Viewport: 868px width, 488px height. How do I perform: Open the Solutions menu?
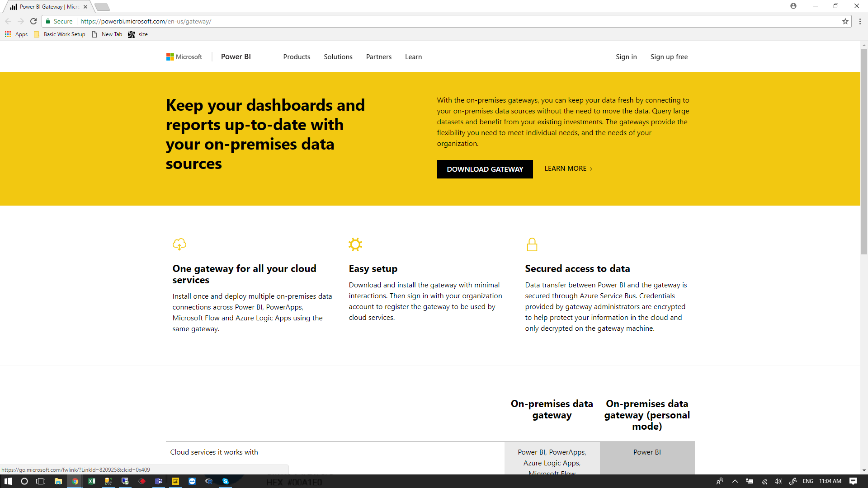pos(338,57)
